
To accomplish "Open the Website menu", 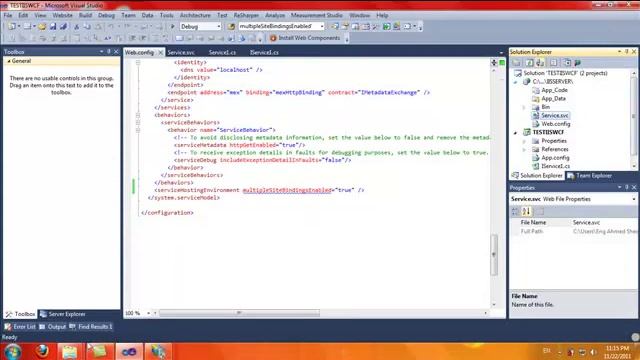I will coord(62,16).
